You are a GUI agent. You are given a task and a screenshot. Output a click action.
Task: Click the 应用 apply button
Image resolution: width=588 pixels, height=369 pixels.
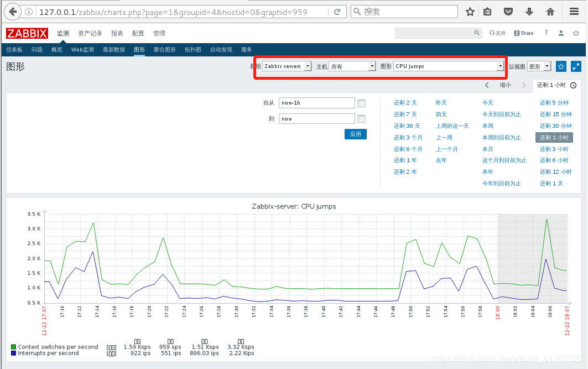tap(356, 134)
